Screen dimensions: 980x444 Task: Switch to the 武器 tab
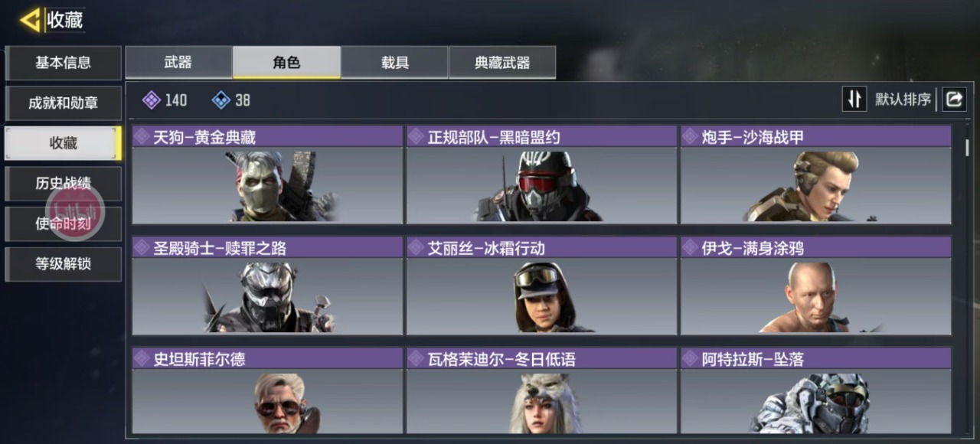pos(178,62)
